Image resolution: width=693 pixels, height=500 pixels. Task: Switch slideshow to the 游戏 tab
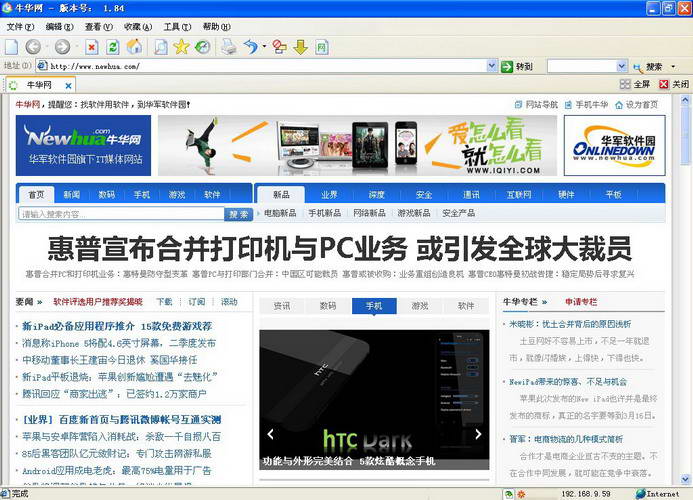click(420, 306)
